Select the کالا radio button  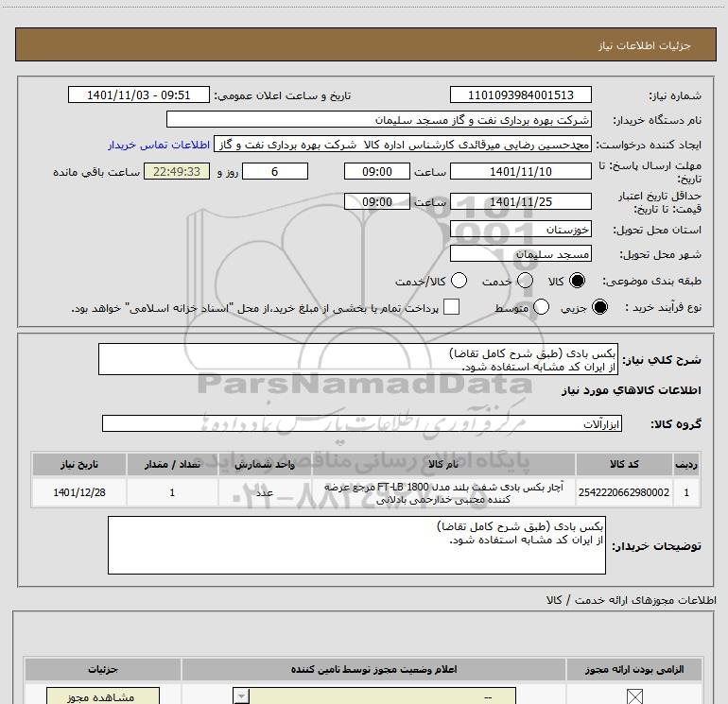coord(579,282)
